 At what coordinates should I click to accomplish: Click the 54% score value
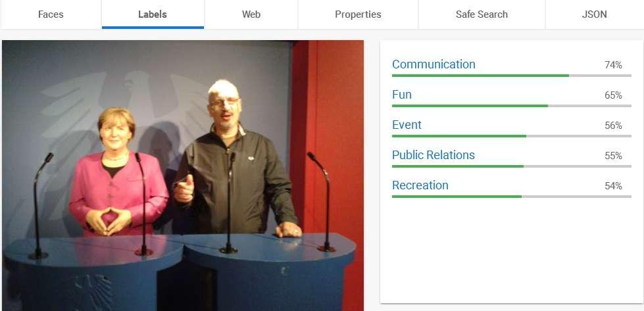pos(612,186)
